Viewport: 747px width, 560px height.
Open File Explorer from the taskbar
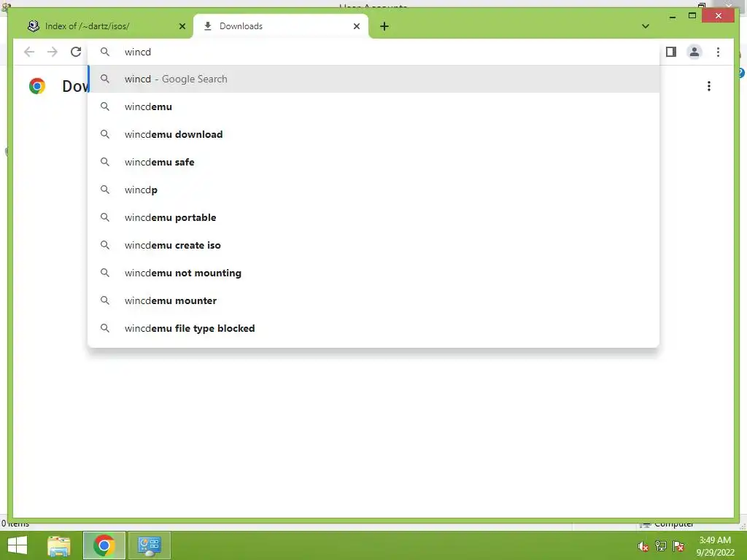coord(59,545)
